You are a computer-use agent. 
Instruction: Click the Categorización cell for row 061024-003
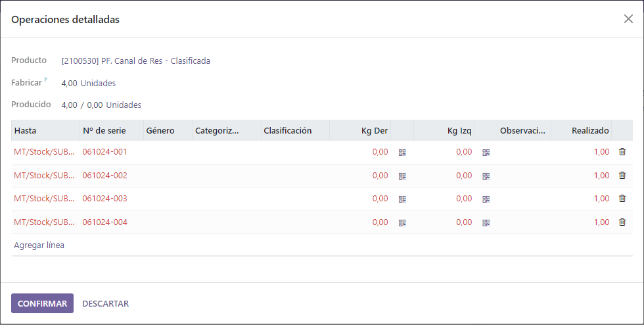click(227, 199)
